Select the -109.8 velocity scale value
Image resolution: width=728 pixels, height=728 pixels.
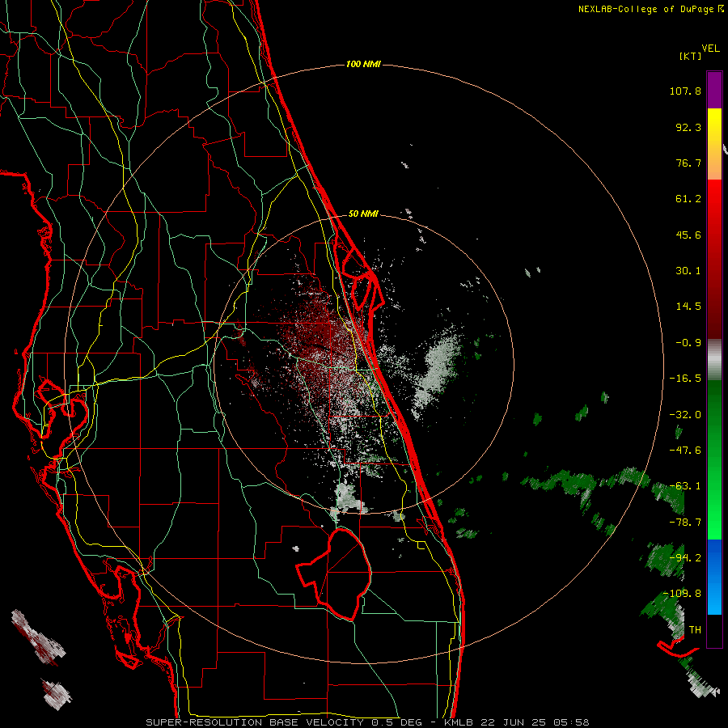[x=683, y=594]
